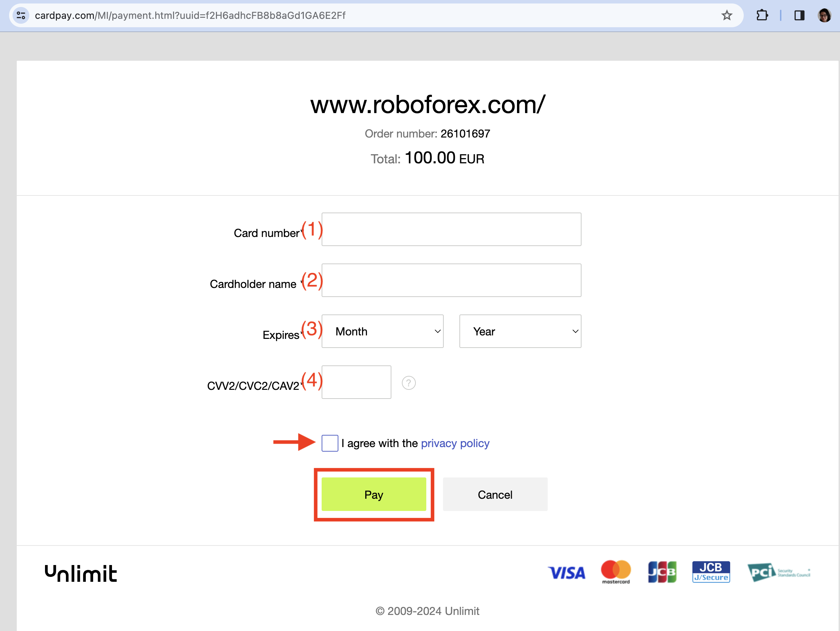Click the Unlimit logo in footer
The image size is (840, 631).
81,573
